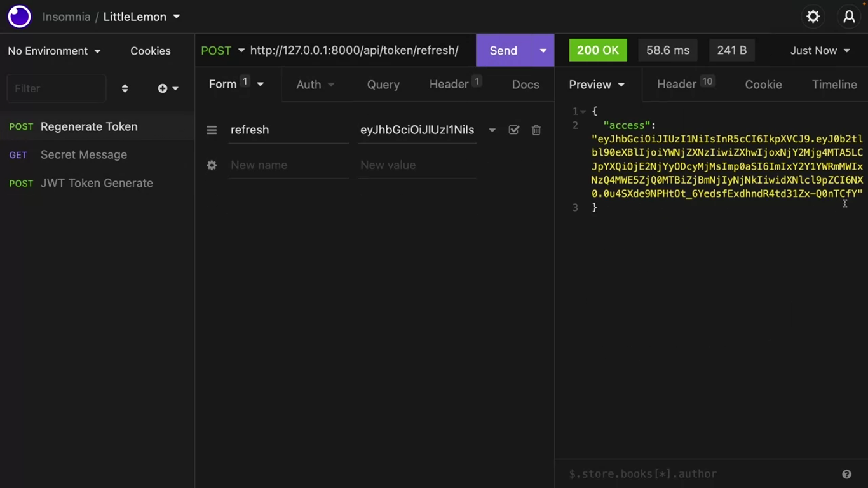
Task: Open the response filter help icon
Action: (846, 474)
